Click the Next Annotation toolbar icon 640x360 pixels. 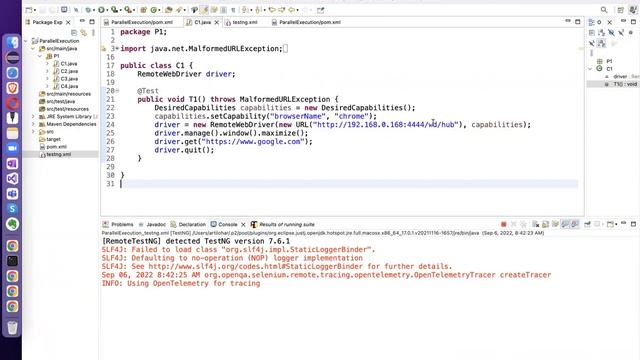(x=244, y=10)
